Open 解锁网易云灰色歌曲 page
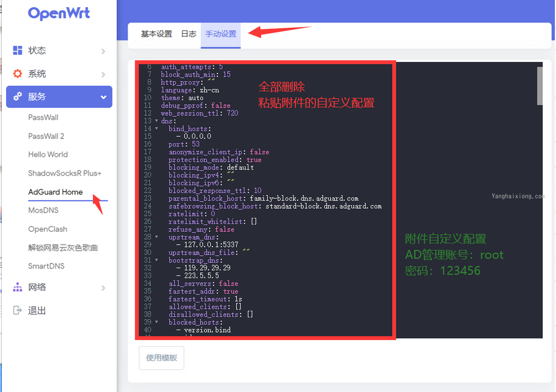556x392 pixels. [x=63, y=247]
